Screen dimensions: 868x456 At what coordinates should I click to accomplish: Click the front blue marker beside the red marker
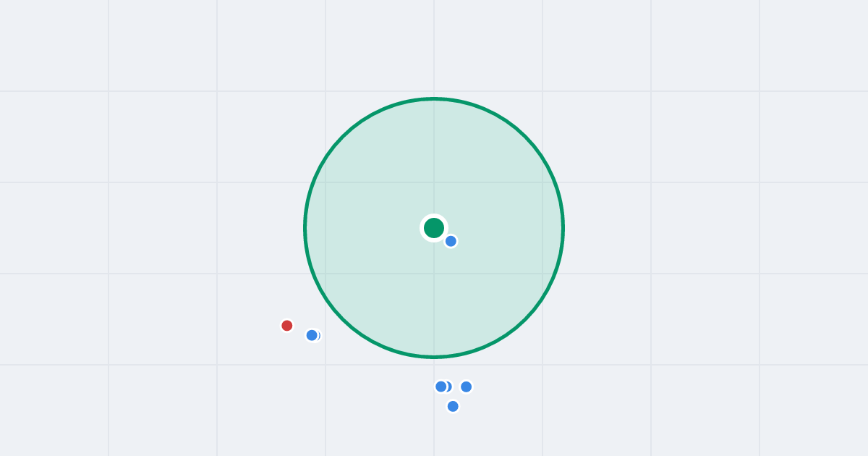(x=312, y=335)
